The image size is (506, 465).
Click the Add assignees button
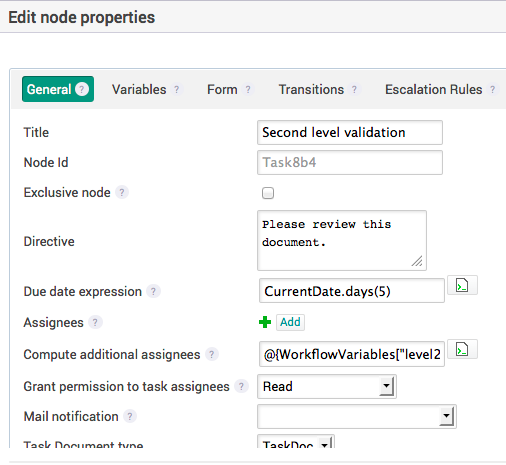[290, 322]
